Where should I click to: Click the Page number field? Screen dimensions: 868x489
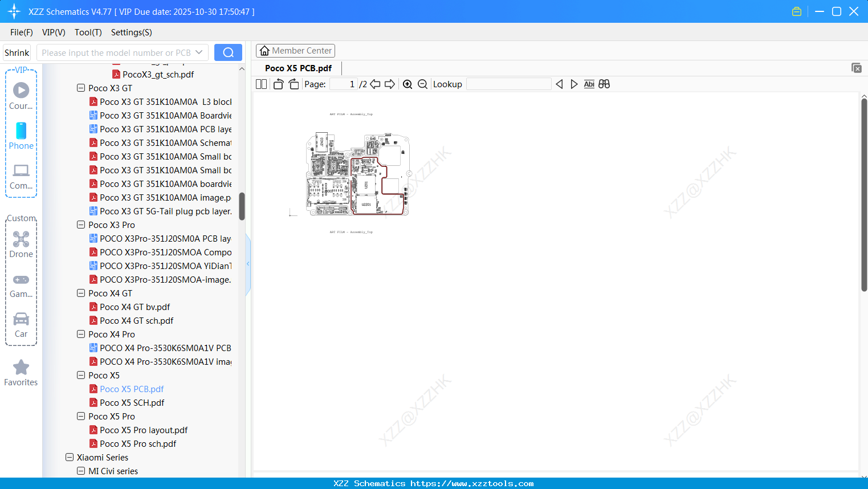344,84
